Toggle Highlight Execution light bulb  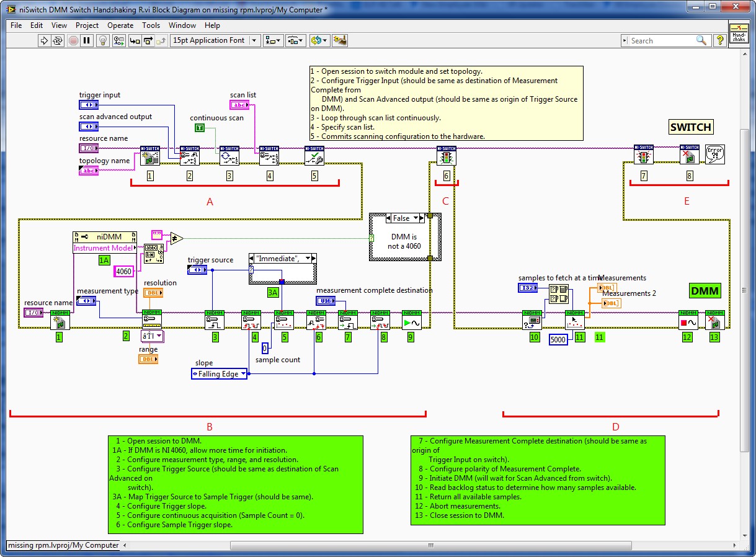click(x=104, y=40)
